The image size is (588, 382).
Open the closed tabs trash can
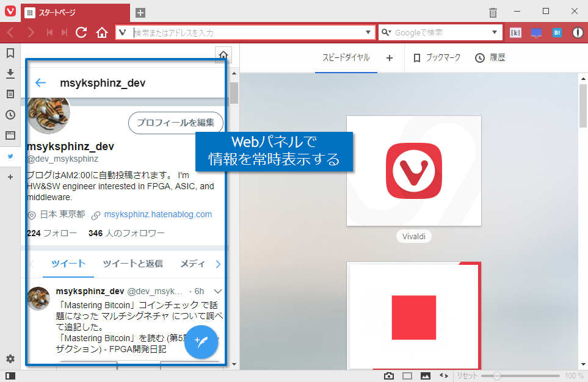(493, 13)
